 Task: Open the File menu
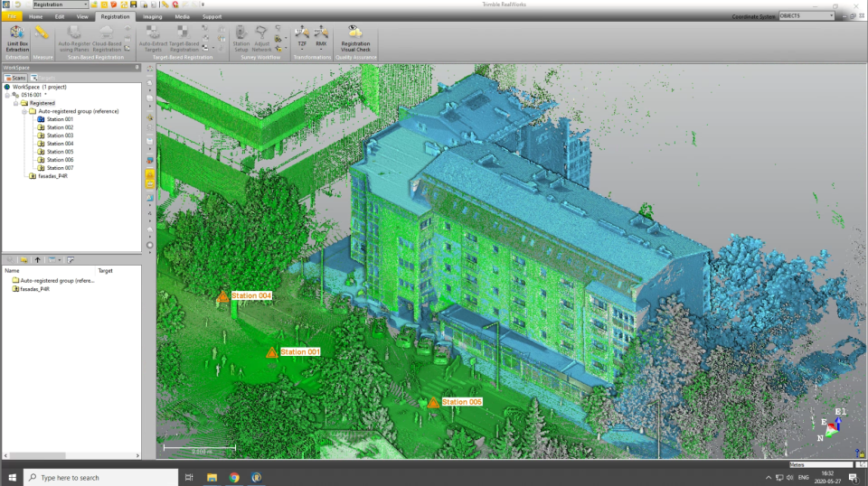12,16
